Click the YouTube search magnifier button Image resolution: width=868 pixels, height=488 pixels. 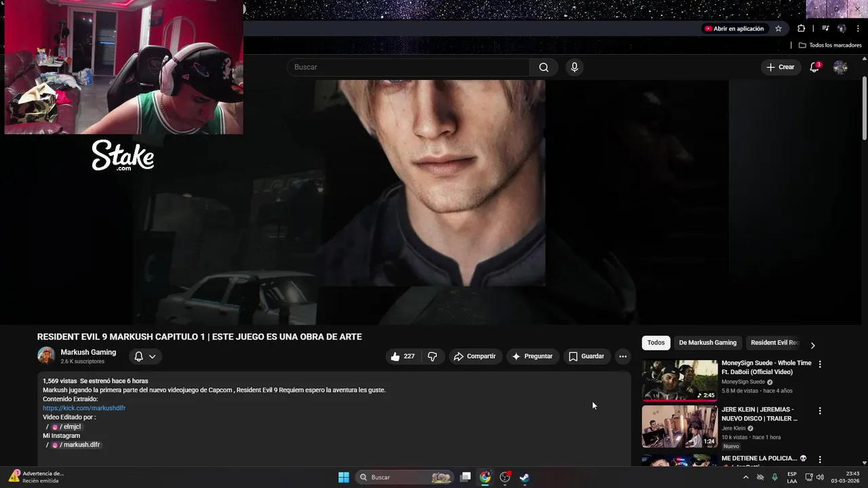click(544, 67)
